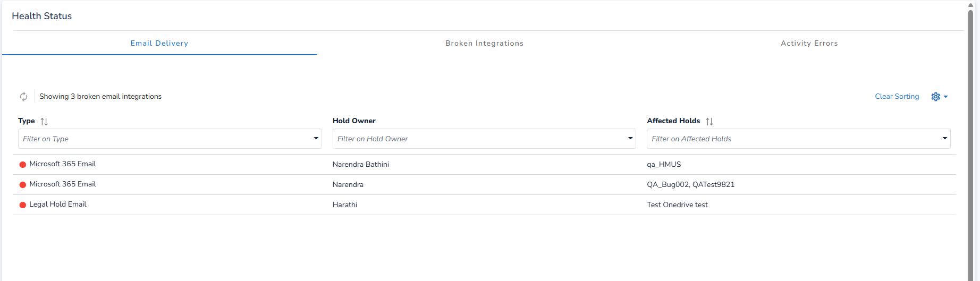Click red status dot for Legal Hold Email
Viewport: 980px width, 281px height.
[x=23, y=205]
